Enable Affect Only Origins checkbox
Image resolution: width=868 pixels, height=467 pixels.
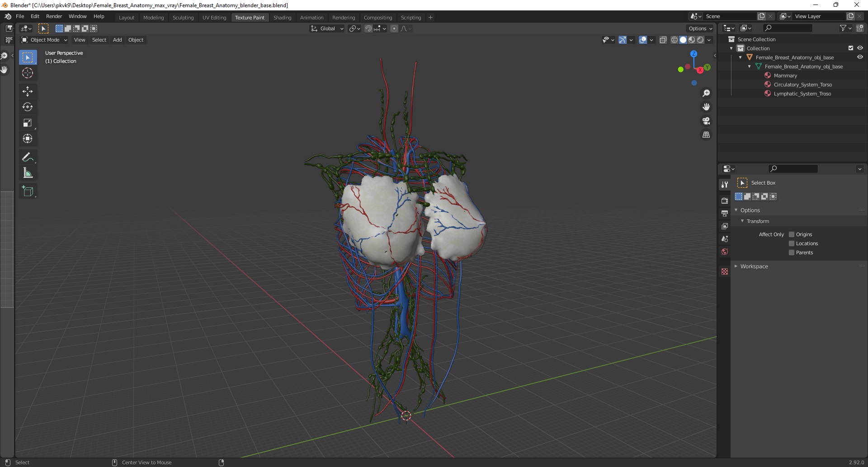click(792, 234)
